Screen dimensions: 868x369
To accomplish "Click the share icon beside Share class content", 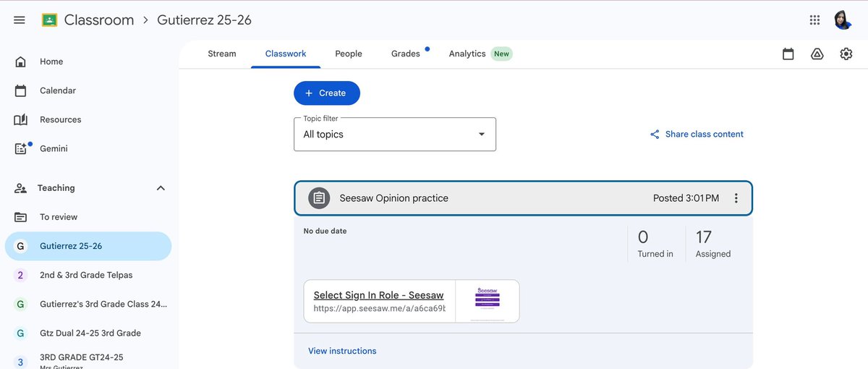I will click(655, 135).
